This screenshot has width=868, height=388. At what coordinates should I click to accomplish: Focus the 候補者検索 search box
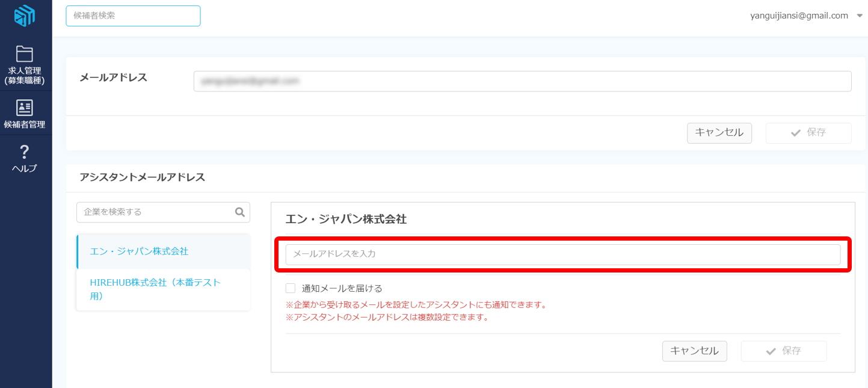pyautogui.click(x=133, y=16)
